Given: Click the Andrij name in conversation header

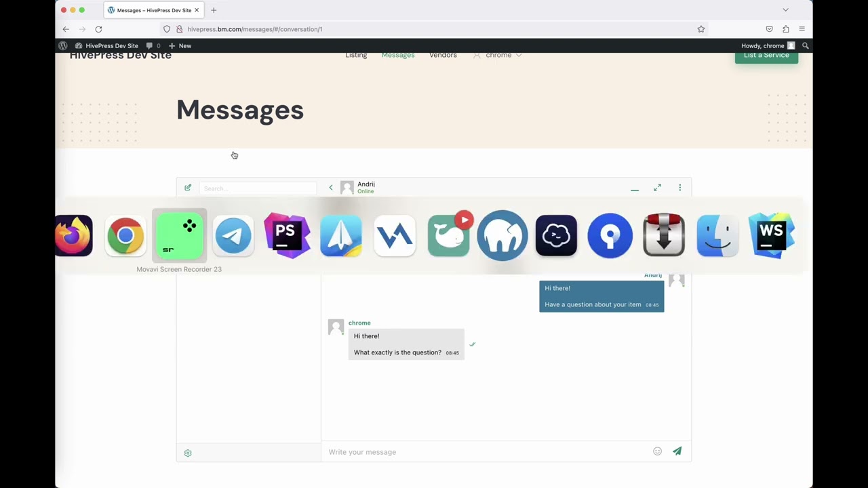Looking at the screenshot, I should [366, 184].
